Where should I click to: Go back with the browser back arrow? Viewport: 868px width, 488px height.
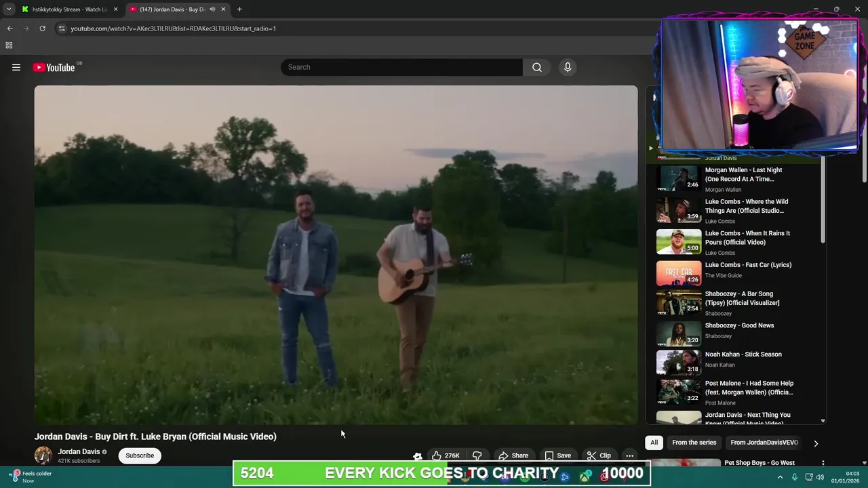point(9,28)
